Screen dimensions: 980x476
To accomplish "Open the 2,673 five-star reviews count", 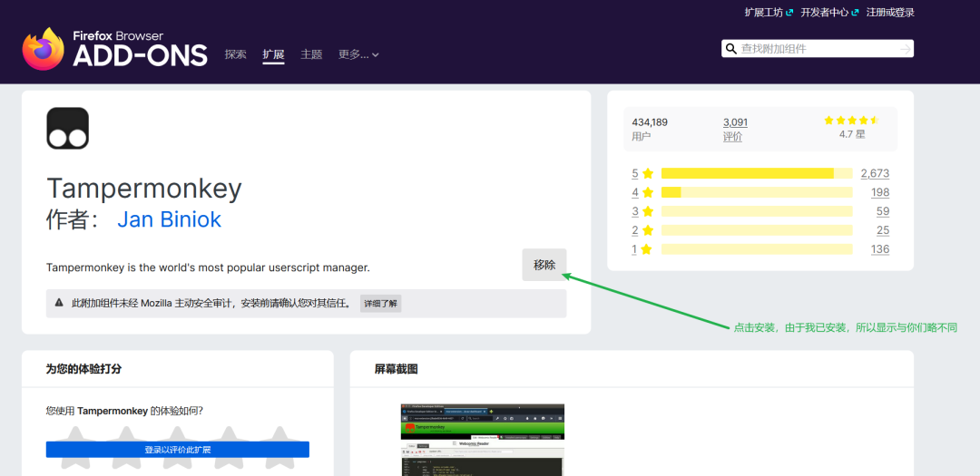I will click(x=875, y=173).
